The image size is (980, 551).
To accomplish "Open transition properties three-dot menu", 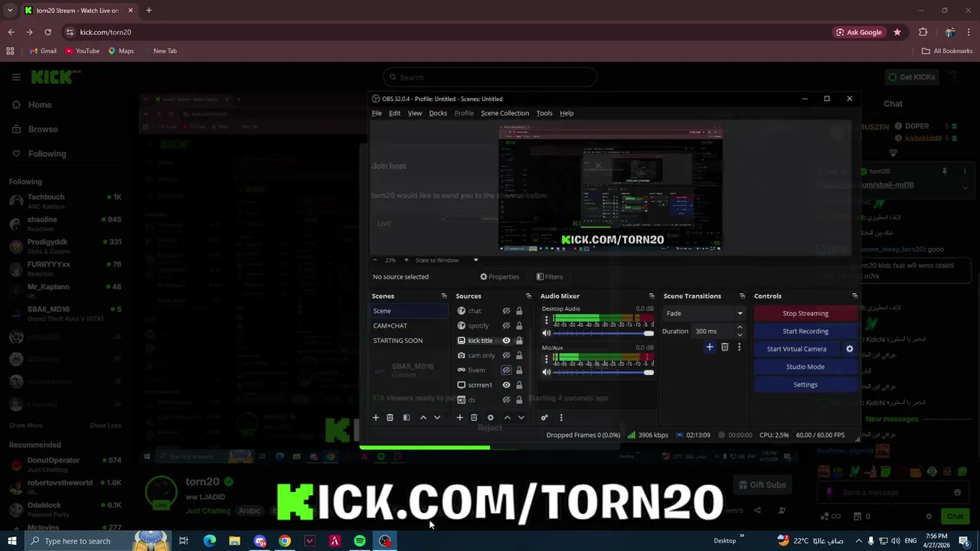I will [739, 347].
